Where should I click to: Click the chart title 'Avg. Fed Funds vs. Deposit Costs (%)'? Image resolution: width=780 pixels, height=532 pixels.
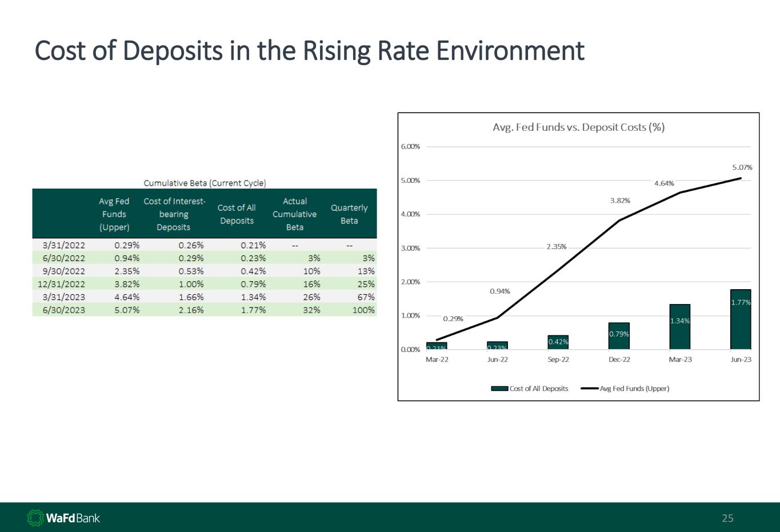click(x=578, y=127)
